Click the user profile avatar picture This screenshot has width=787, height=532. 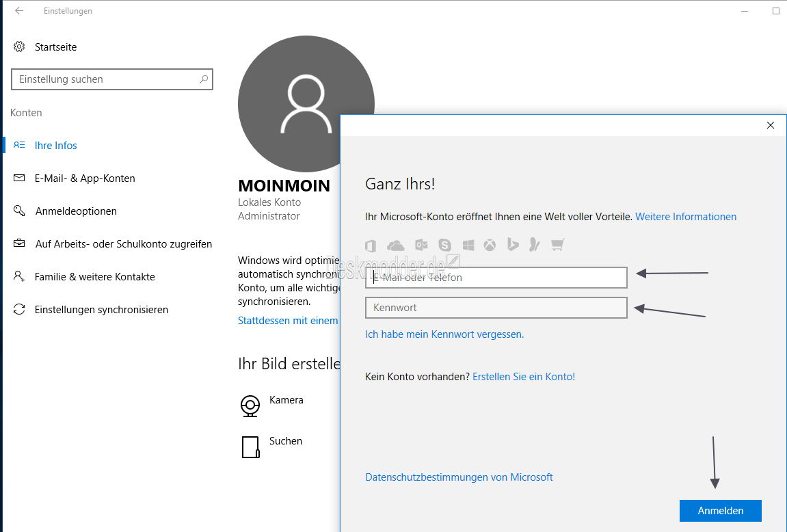coord(306,104)
